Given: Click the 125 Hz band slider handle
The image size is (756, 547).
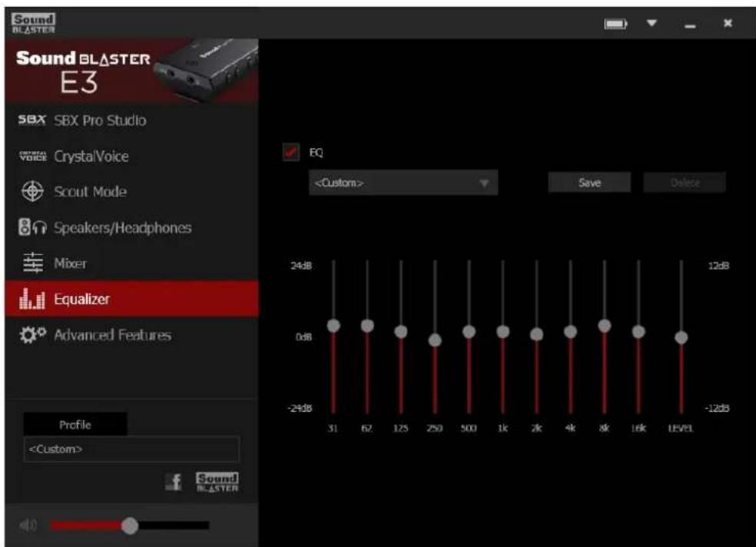Looking at the screenshot, I should click(401, 332).
